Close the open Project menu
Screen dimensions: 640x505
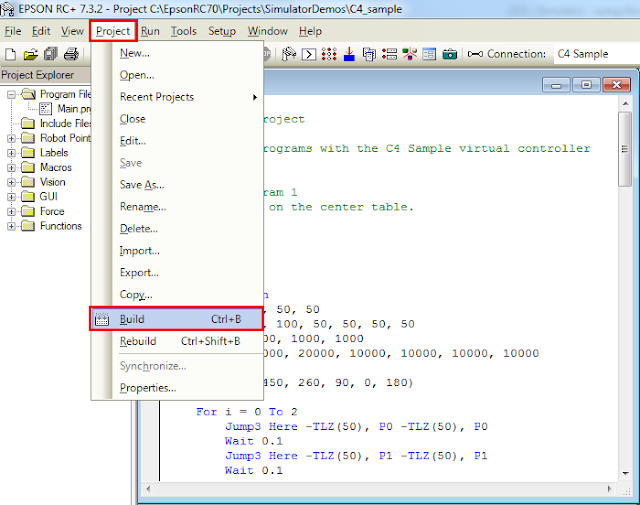[113, 31]
